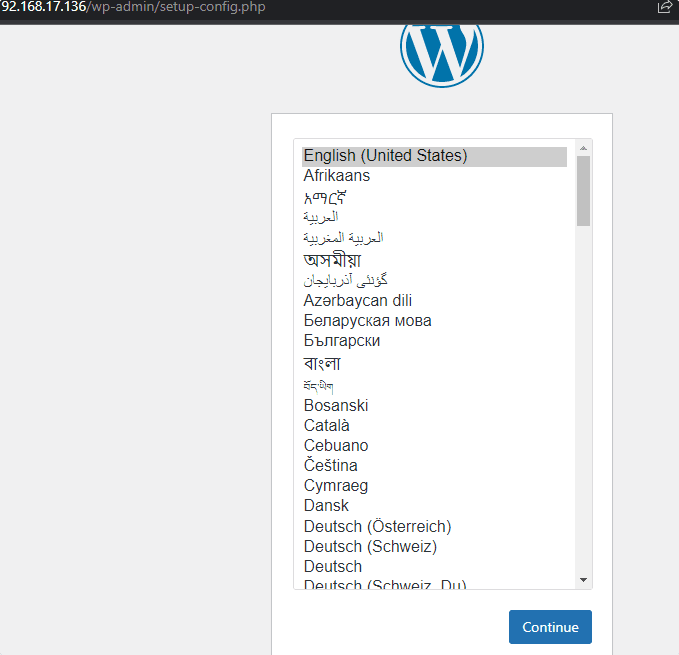Click the language list scroll down arrow
This screenshot has height=655, width=679.
point(583,580)
